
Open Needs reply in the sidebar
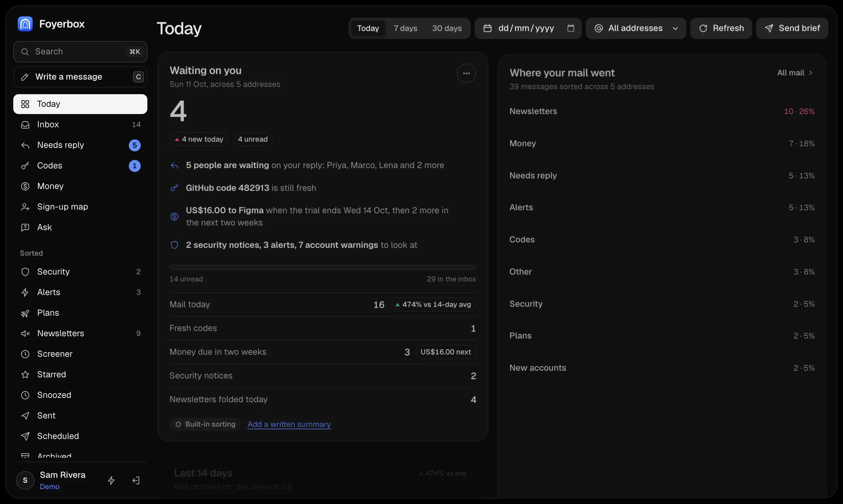pyautogui.click(x=80, y=145)
